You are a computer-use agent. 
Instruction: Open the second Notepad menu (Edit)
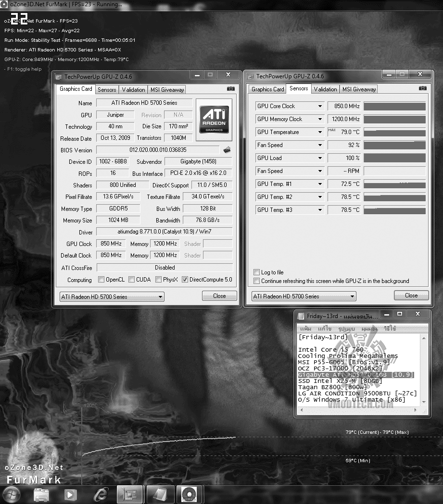tap(325, 329)
